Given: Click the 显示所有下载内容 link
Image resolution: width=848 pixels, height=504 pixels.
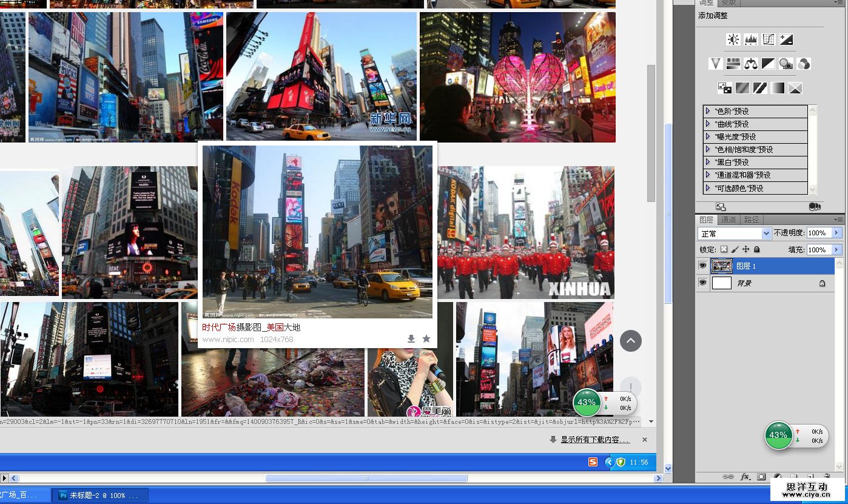Looking at the screenshot, I should tap(594, 440).
